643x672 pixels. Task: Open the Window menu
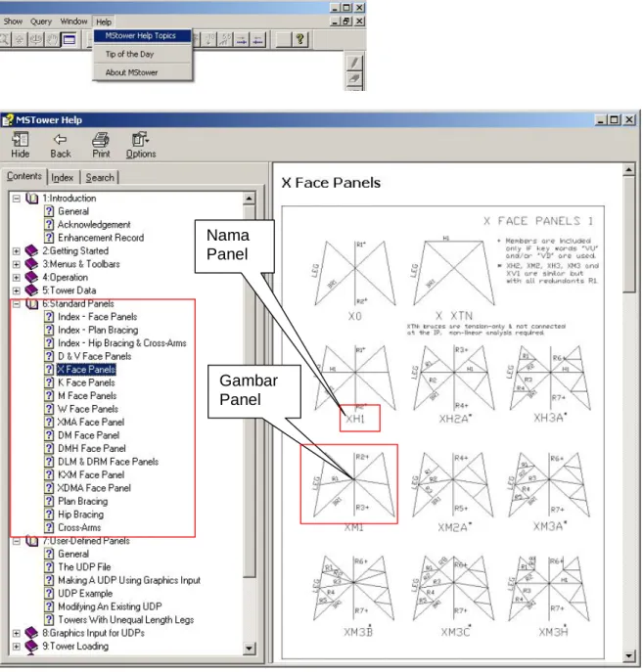[73, 22]
